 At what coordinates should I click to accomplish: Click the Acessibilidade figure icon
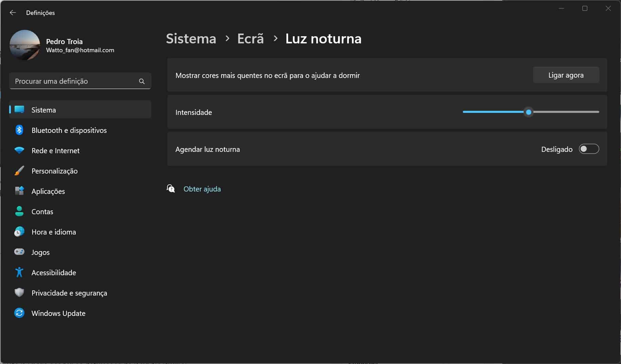tap(19, 272)
